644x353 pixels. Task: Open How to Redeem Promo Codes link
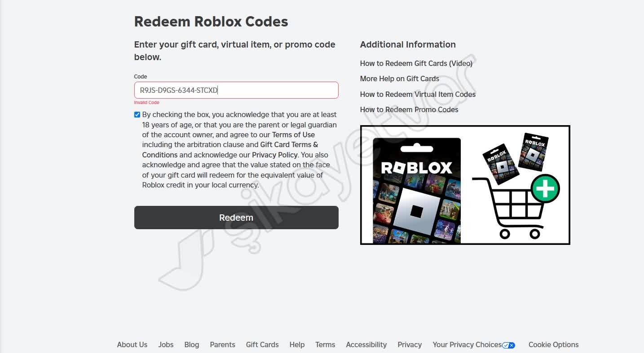[x=409, y=109]
